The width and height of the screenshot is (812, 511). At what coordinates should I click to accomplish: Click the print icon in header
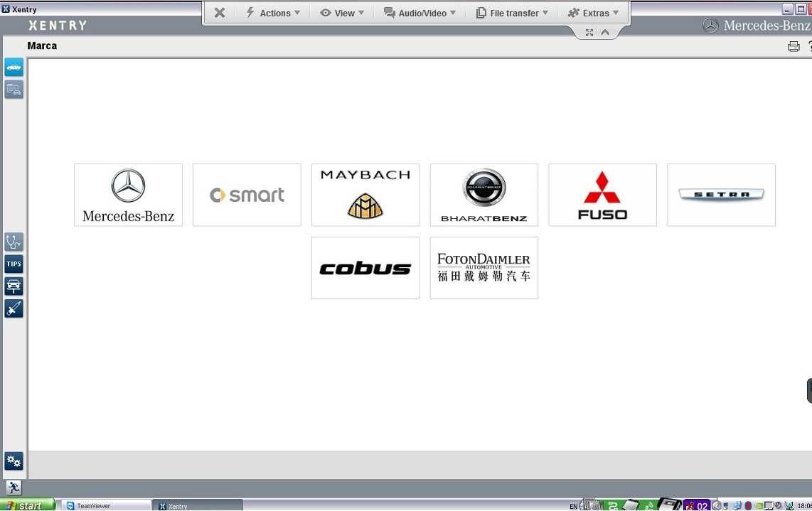pyautogui.click(x=794, y=47)
